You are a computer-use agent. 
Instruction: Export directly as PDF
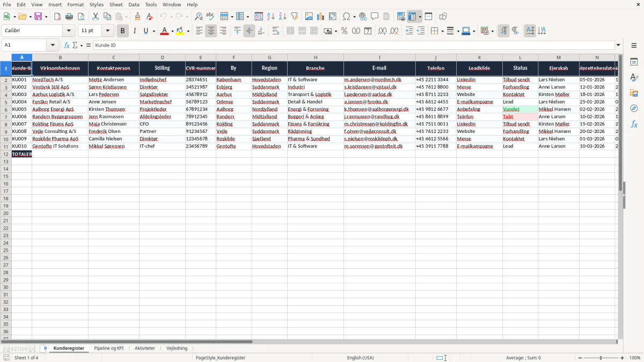[57, 17]
